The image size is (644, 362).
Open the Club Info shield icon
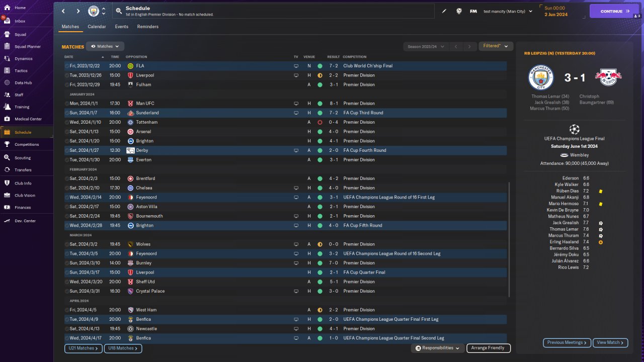coord(7,184)
